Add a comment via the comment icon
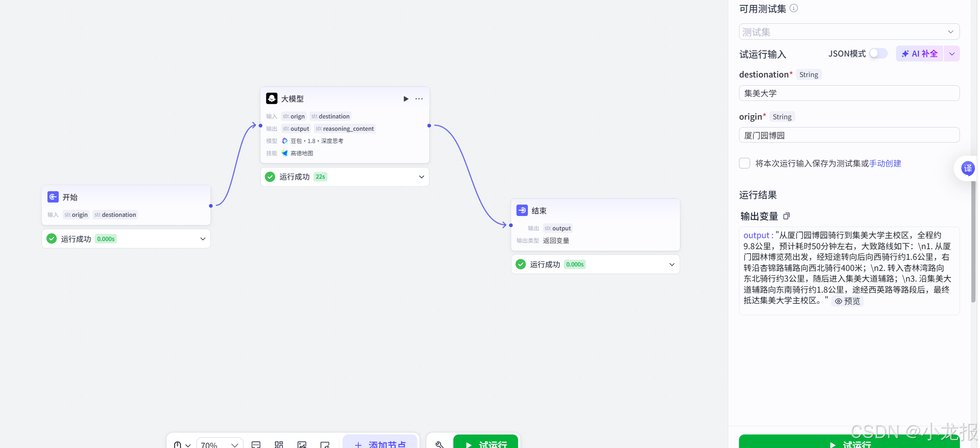 tap(256, 445)
